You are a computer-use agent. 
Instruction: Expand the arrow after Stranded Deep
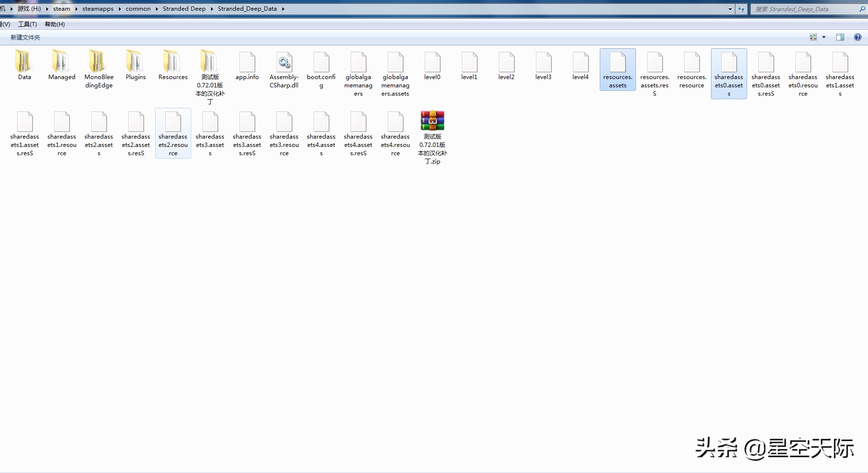tap(212, 9)
